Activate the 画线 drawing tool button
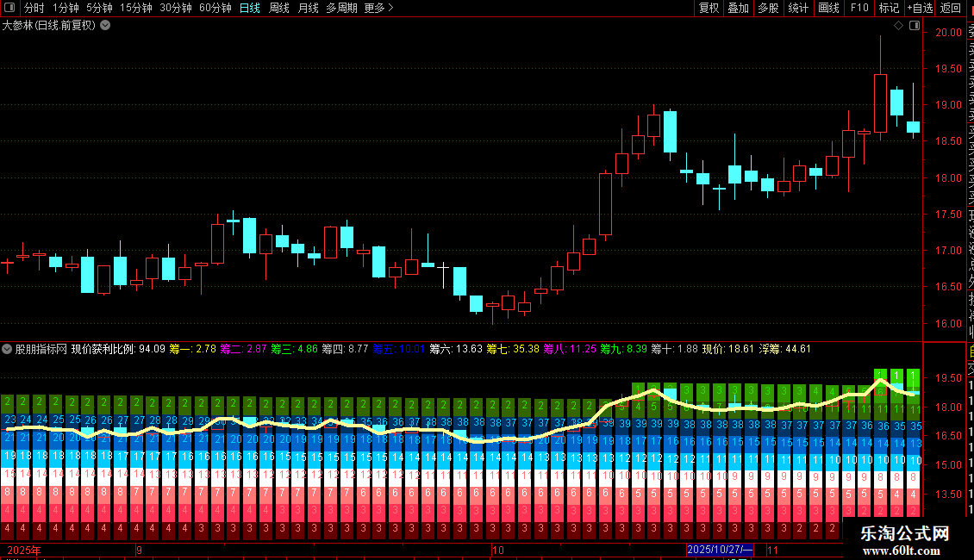 click(828, 8)
